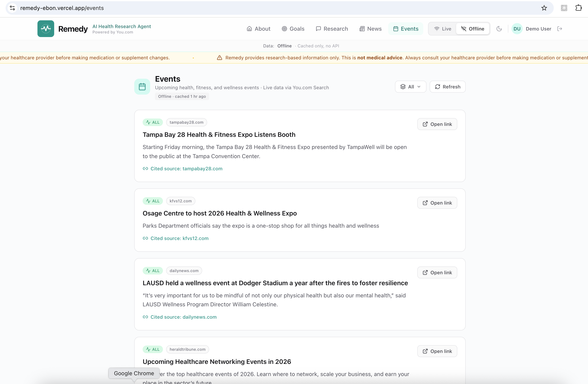Go to the News page

click(x=370, y=29)
